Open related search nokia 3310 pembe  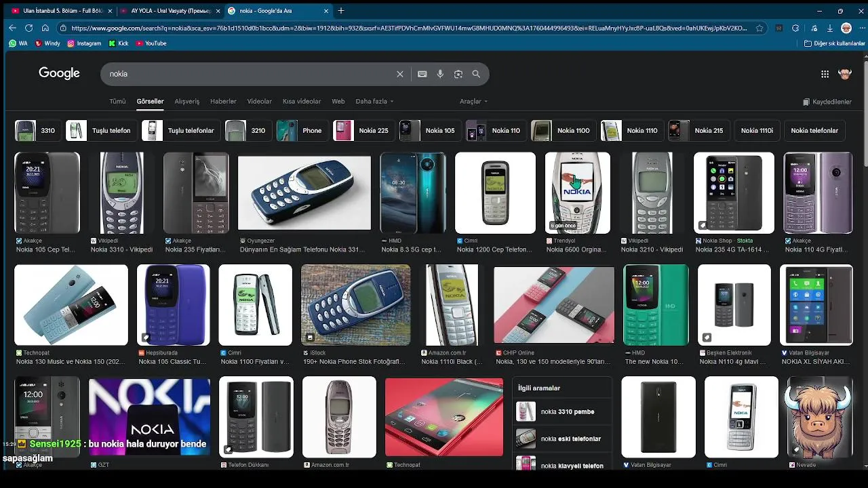[562, 411]
